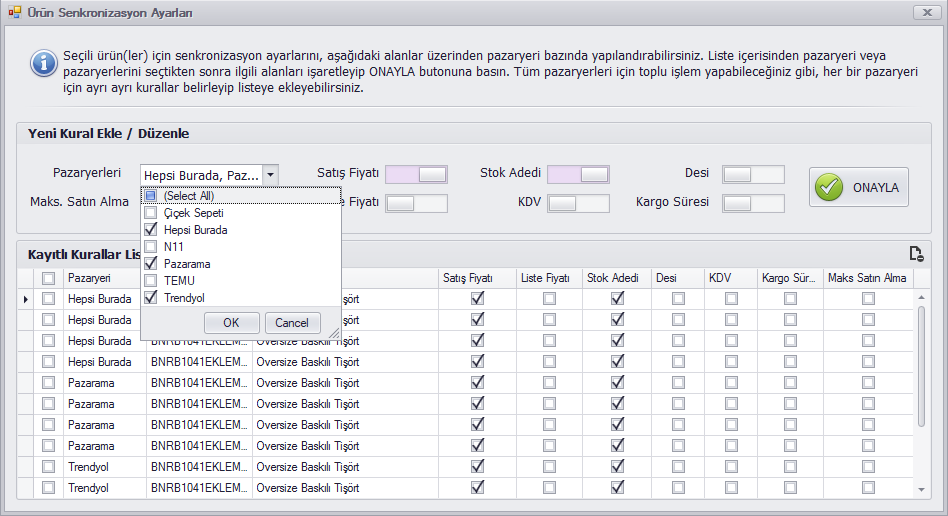Click the Kargo Sür... column header
The image size is (948, 516).
tap(790, 278)
